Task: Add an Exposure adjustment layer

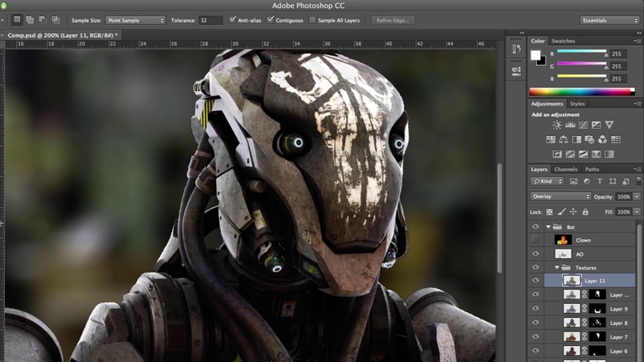Action: [x=597, y=125]
